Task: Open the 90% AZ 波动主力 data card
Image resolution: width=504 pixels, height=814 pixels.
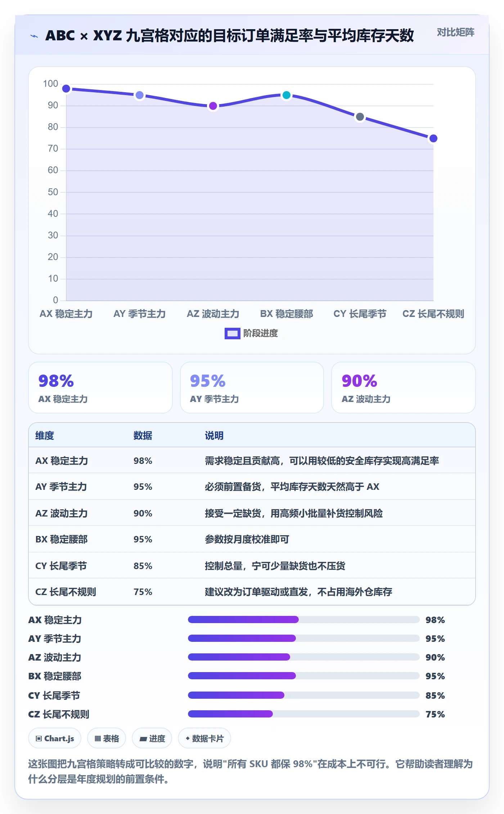Action: (x=404, y=388)
